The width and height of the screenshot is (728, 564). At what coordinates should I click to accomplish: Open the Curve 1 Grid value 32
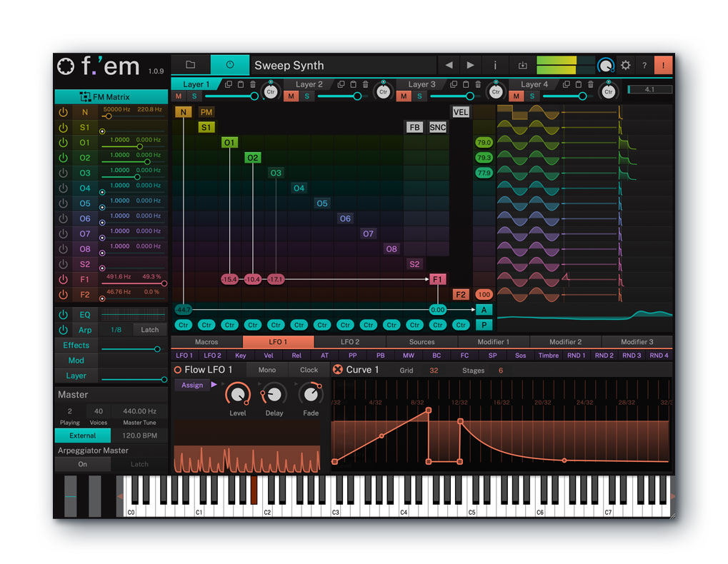(x=434, y=370)
